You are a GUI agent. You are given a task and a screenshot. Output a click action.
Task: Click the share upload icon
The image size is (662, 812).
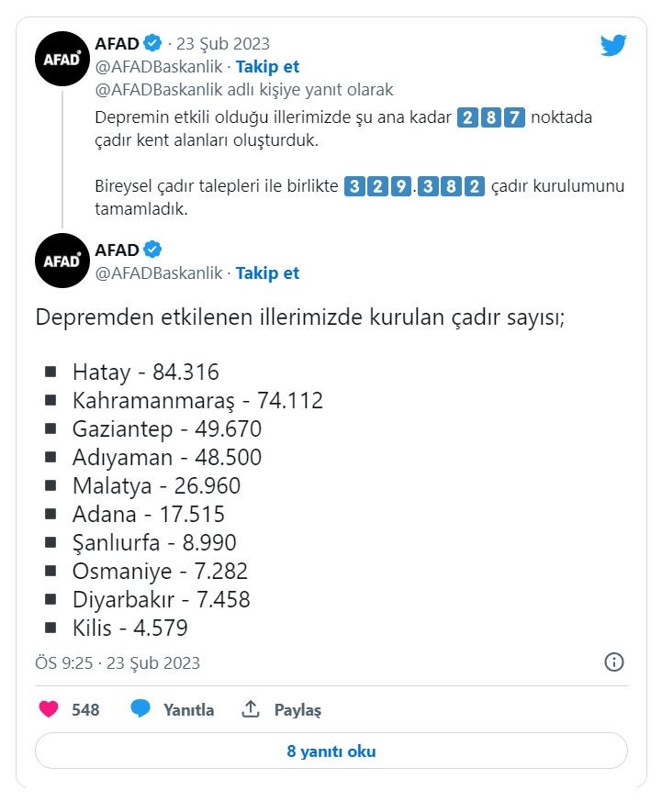click(x=251, y=709)
